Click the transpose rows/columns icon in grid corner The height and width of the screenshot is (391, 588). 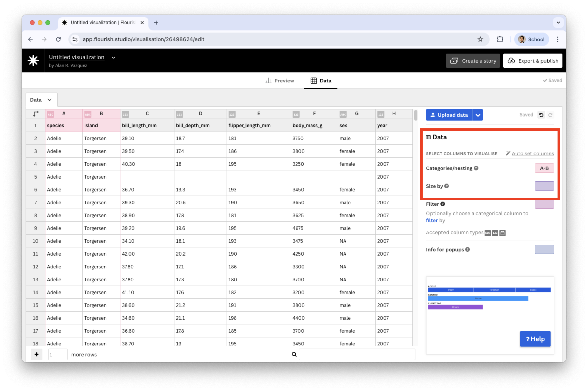36,114
